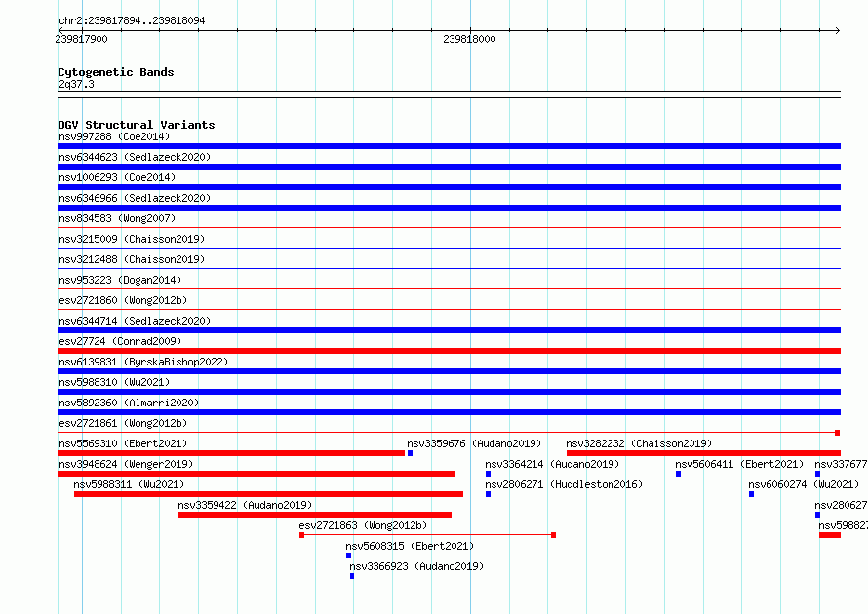The width and height of the screenshot is (868, 614).
Task: Select the nsv6344623 (Sedlazeck2020) label
Action: [x=135, y=157]
